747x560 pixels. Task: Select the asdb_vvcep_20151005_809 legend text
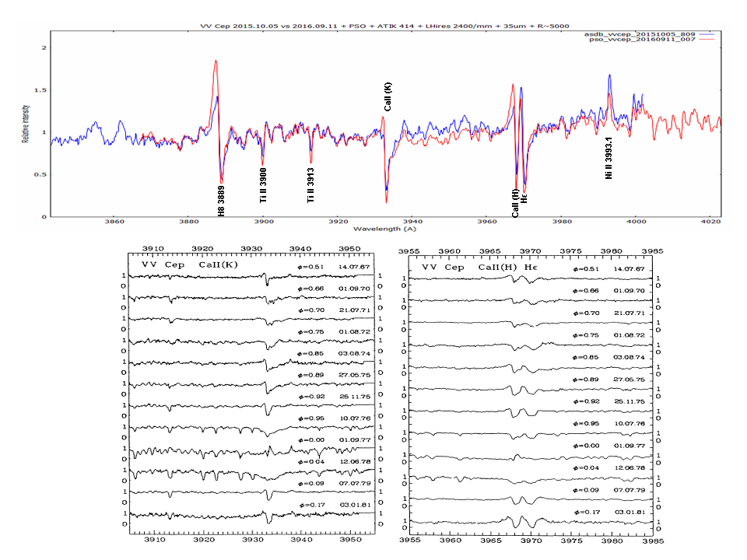[640, 35]
